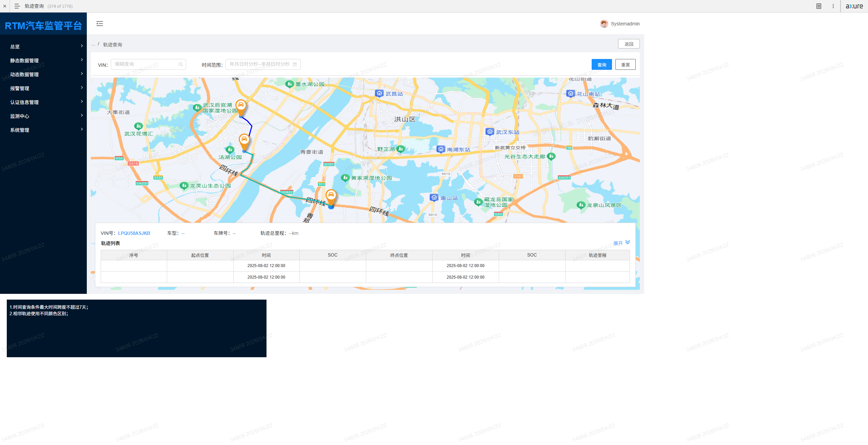The width and height of the screenshot is (868, 445).
Task: Open the calendar icon in time range field
Action: [x=295, y=64]
